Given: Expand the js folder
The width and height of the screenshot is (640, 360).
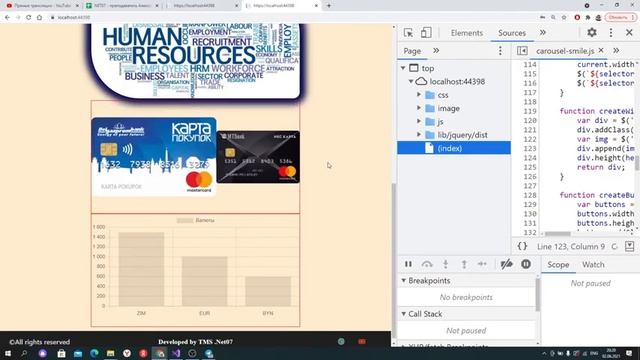Looking at the screenshot, I should pyautogui.click(x=419, y=121).
